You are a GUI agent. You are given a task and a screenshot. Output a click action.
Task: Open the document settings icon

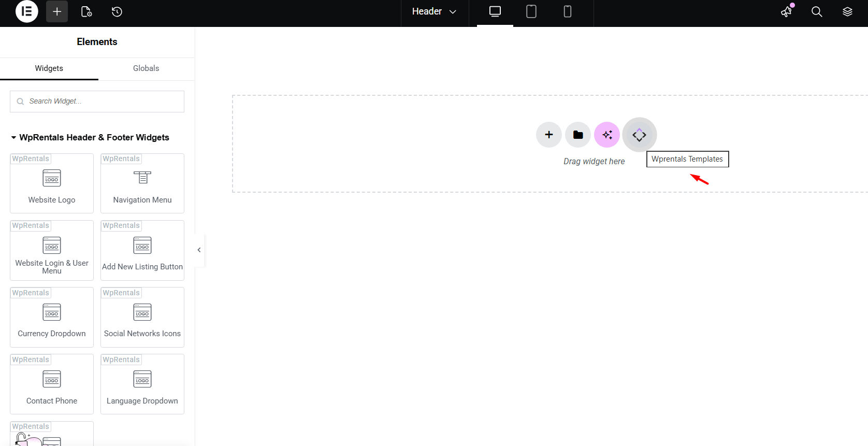coord(86,11)
